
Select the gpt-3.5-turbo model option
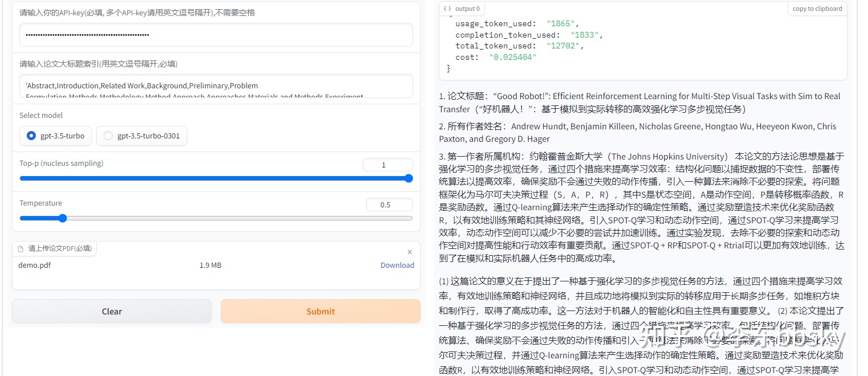pos(55,136)
